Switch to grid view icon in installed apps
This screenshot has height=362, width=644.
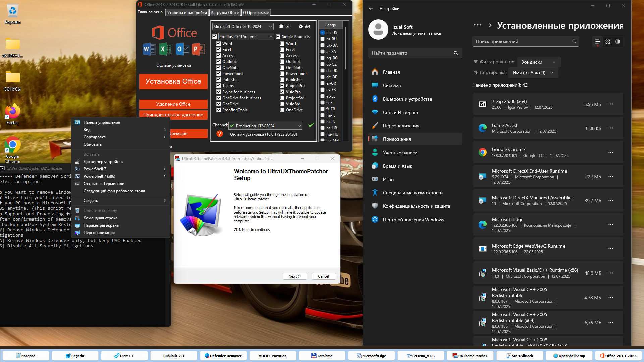point(608,42)
